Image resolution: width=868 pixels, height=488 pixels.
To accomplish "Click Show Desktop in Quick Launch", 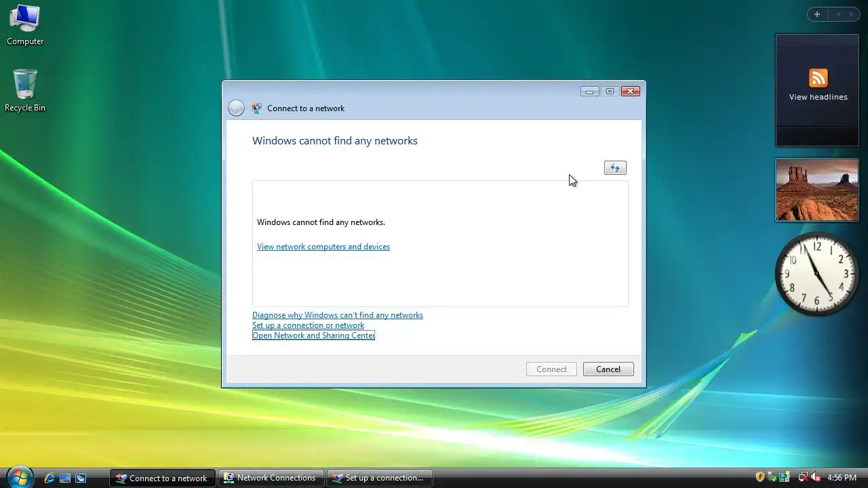I will (65, 478).
